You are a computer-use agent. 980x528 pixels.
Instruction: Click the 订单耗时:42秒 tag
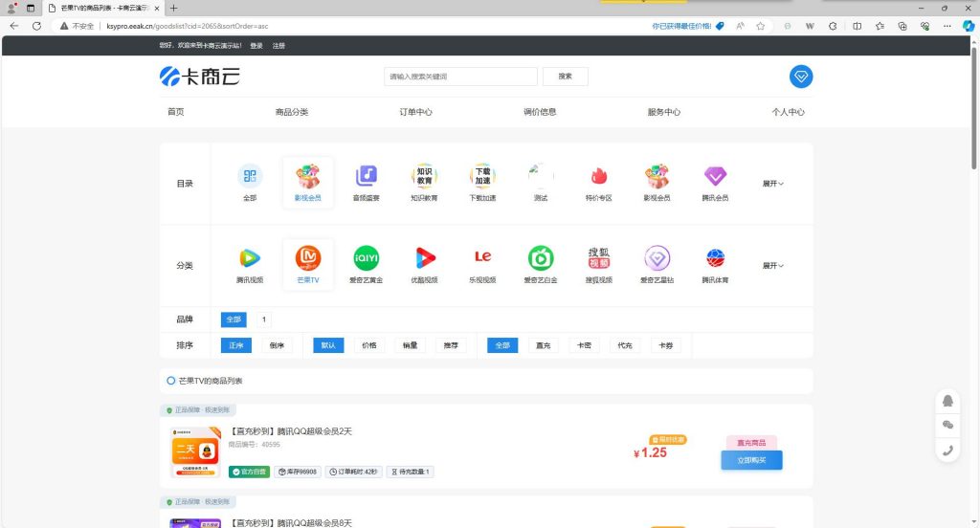tap(353, 472)
